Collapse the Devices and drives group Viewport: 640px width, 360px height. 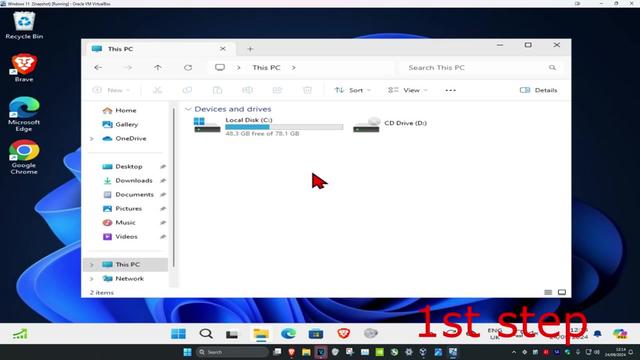tap(188, 109)
